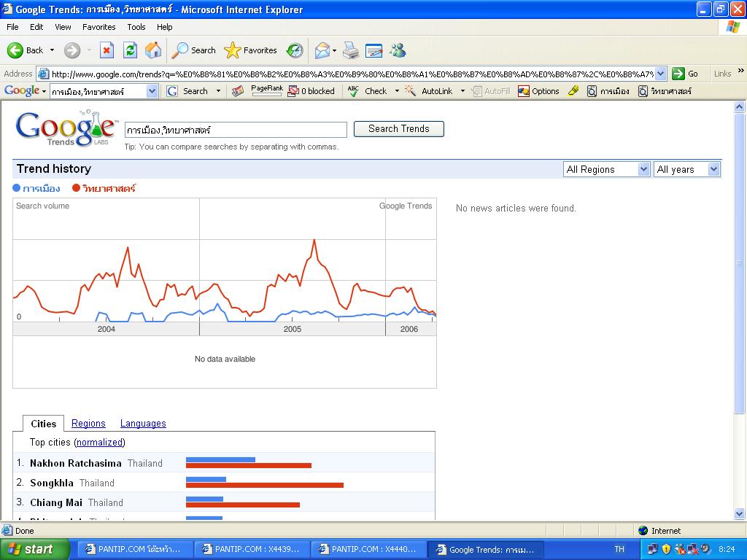Open the Favorites star in the toolbar
The height and width of the screenshot is (560, 747).
point(251,50)
